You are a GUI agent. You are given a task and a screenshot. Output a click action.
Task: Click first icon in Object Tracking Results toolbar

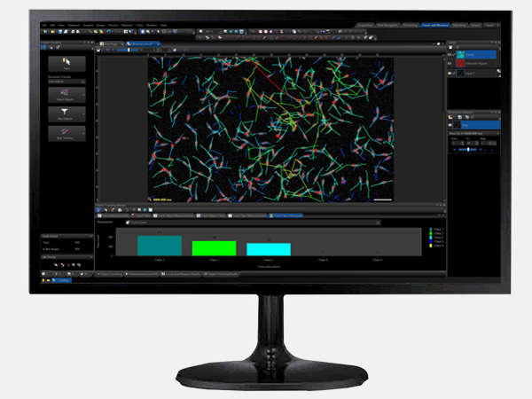coord(99,209)
